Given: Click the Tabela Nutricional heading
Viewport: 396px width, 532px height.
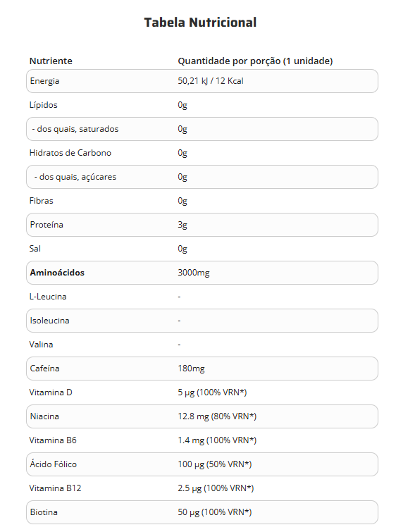Looking at the screenshot, I should [200, 23].
